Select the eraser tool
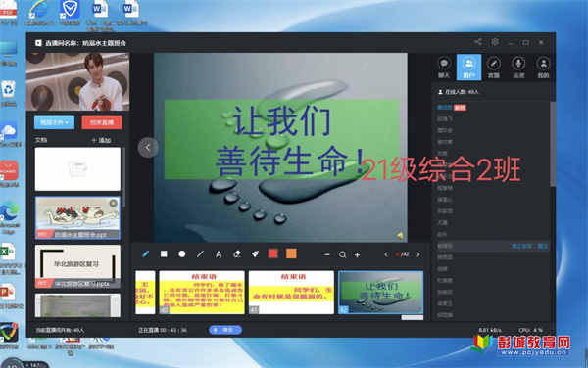This screenshot has height=368, width=588. [x=236, y=254]
